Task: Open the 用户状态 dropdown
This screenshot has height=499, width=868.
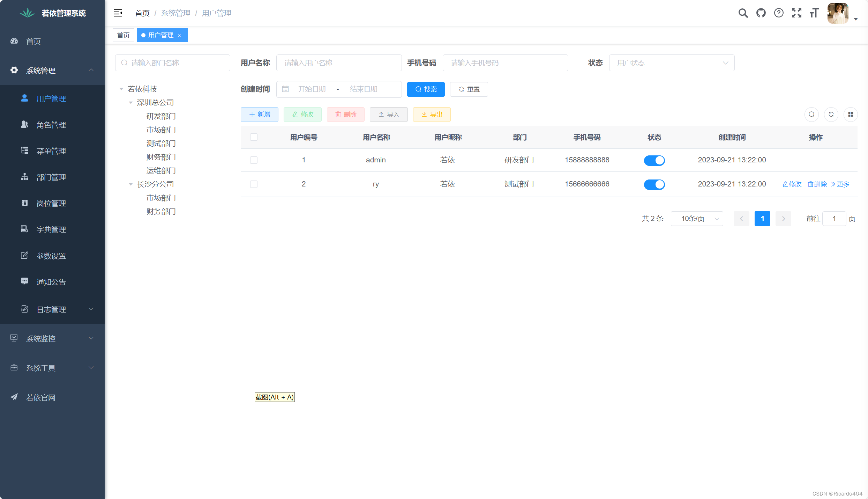Action: point(671,63)
